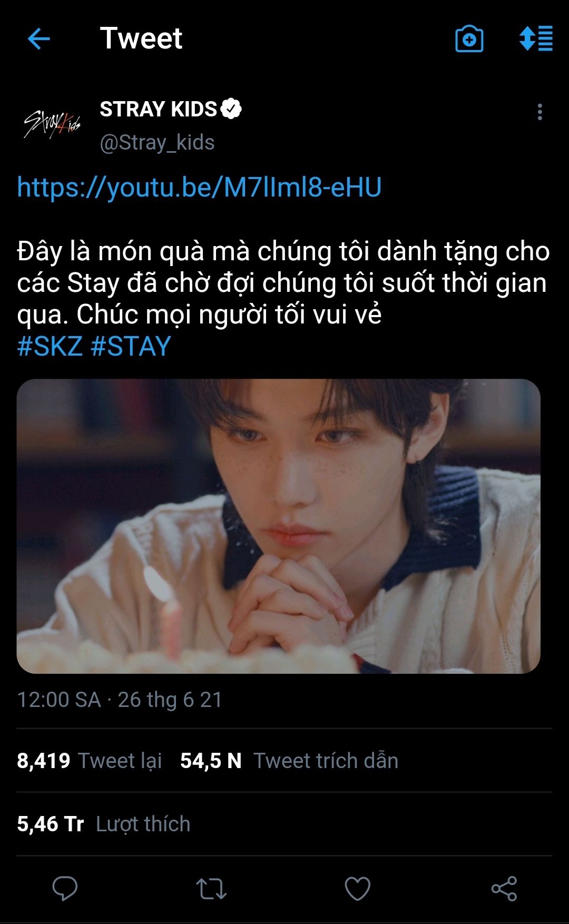
Task: Open the #STAY hashtag
Action: [x=131, y=347]
